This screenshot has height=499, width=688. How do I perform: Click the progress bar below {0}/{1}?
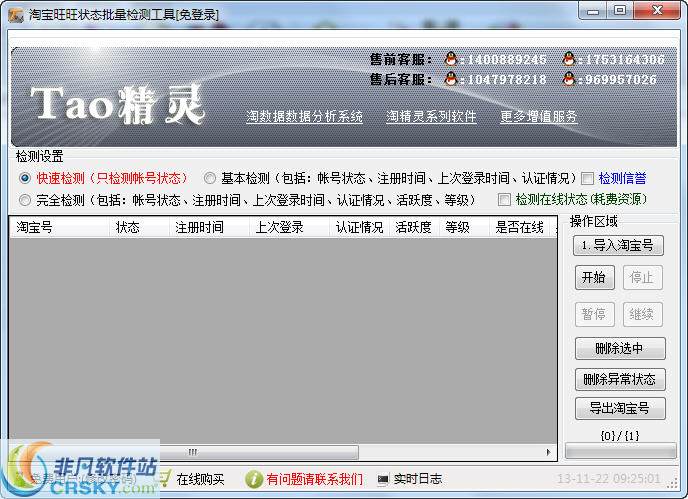tap(620, 451)
